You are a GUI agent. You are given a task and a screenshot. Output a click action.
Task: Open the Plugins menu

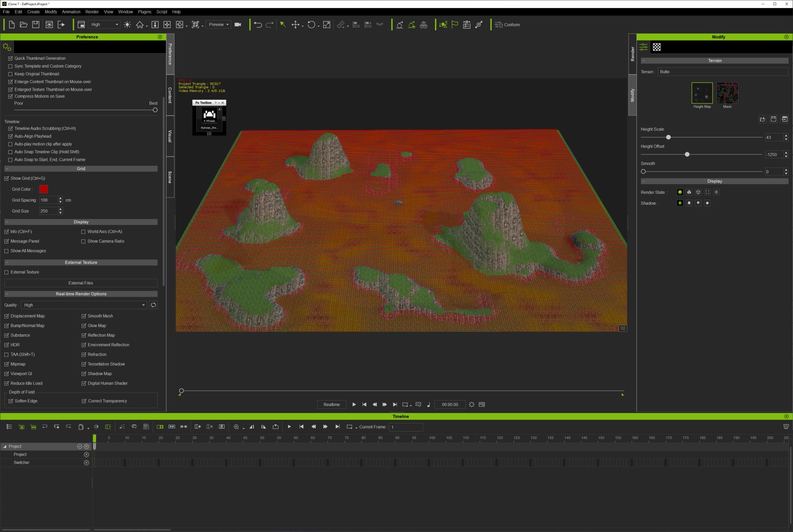point(144,12)
